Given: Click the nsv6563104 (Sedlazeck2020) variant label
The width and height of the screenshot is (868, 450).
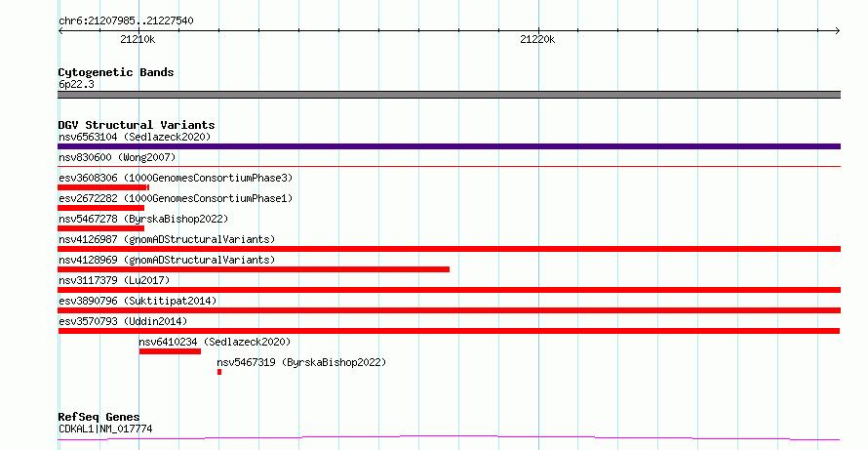Looking at the screenshot, I should 135,137.
